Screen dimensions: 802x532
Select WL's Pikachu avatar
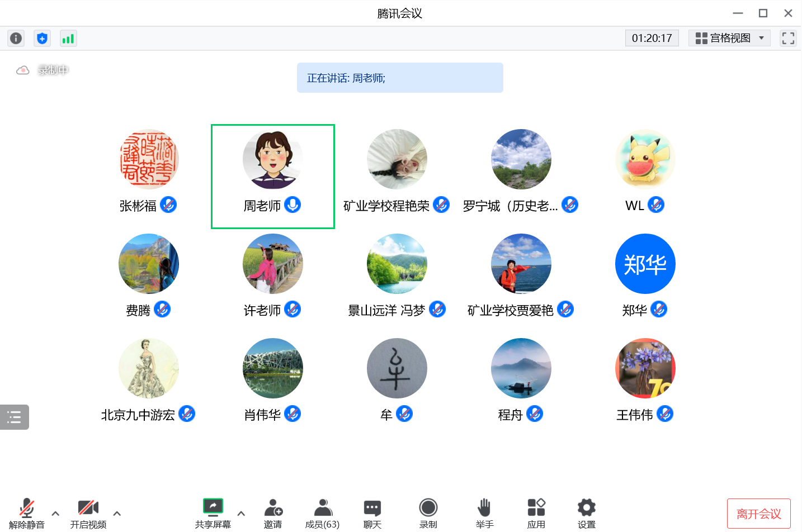coord(645,159)
